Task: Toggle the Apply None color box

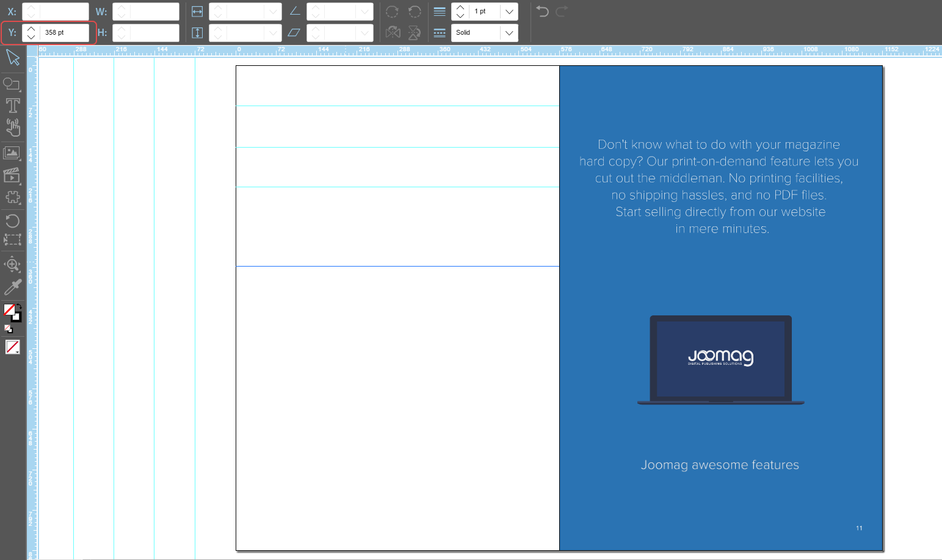Action: [12, 347]
